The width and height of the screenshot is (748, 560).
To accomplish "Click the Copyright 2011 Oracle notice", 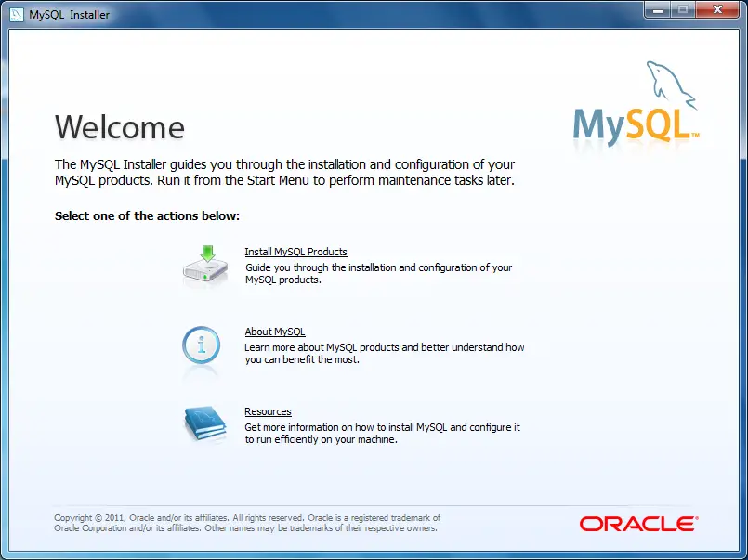I will point(247,523).
